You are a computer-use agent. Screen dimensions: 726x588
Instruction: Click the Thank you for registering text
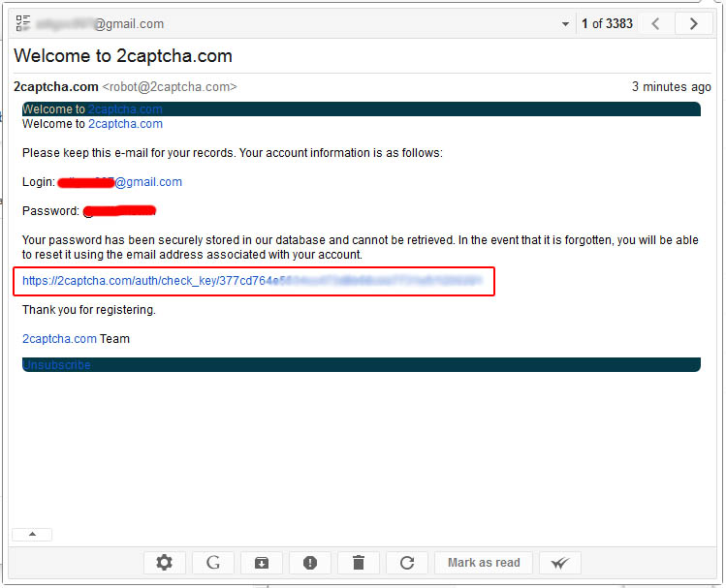click(89, 310)
